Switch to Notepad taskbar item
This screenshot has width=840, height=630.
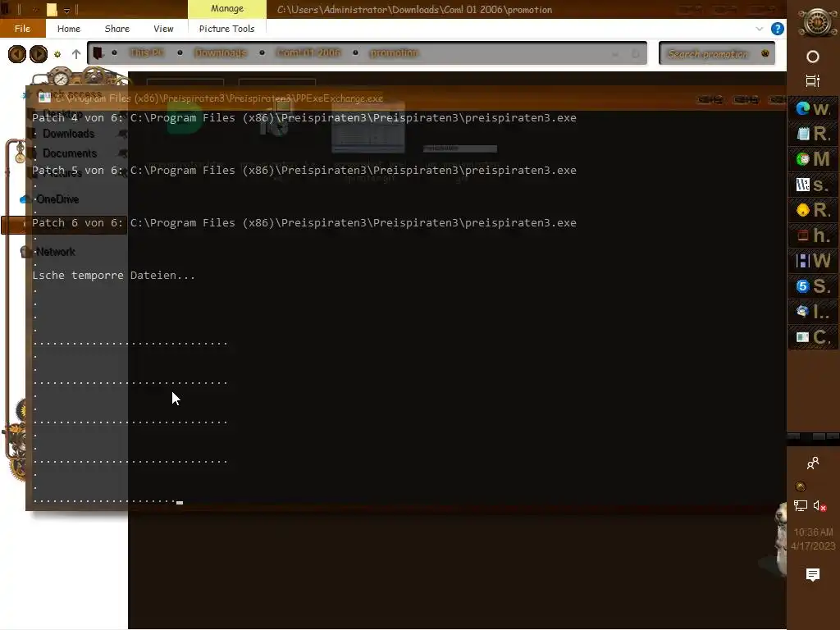click(813, 134)
